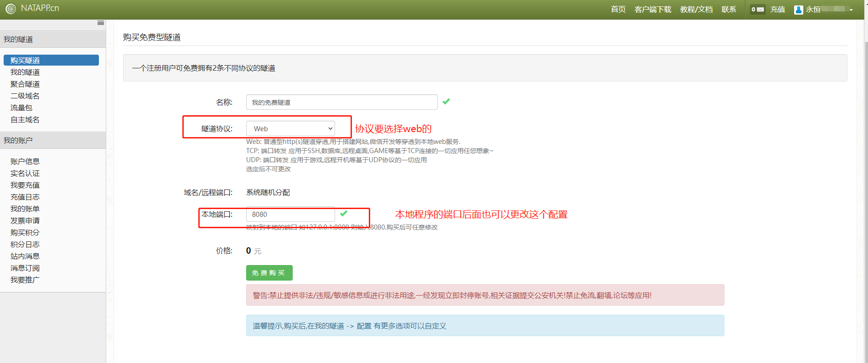The image size is (868, 363).
Task: Open 消息订阅 sidebar link
Action: 25,268
